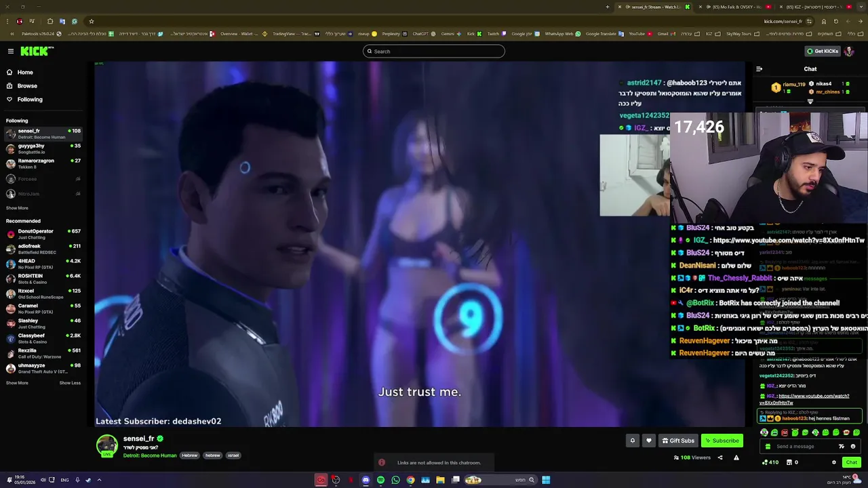Click the gift icon in the chat input
Viewport: 868px width, 488px height.
(768, 446)
